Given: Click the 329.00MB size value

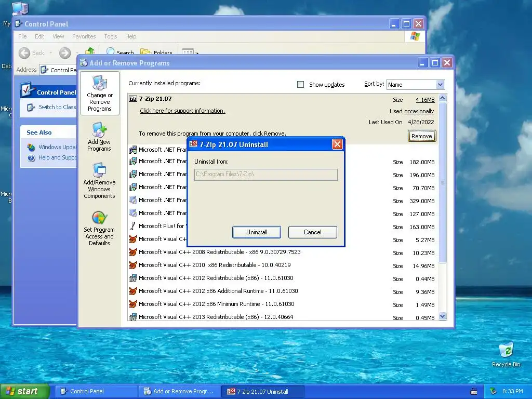Looking at the screenshot, I should [422, 201].
